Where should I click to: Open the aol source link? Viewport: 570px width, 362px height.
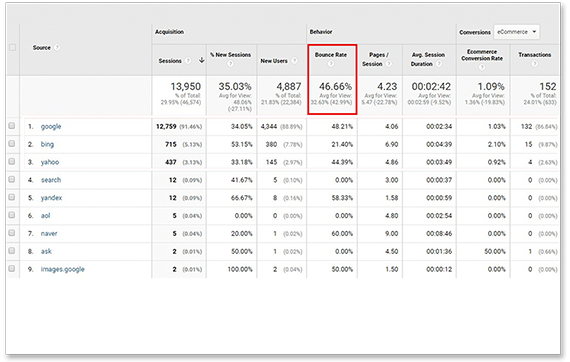(45, 216)
